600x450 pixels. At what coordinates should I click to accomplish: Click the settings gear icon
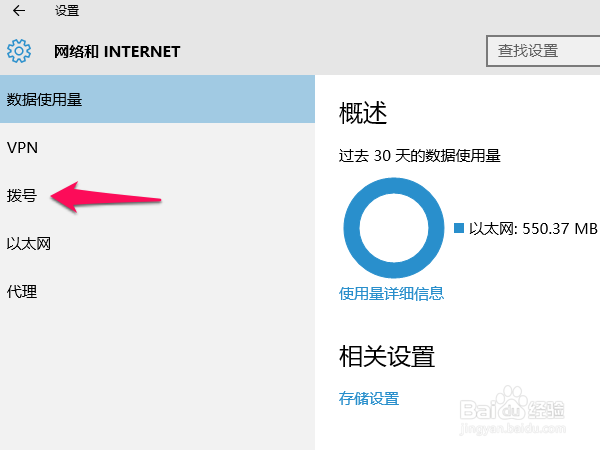(x=19, y=51)
